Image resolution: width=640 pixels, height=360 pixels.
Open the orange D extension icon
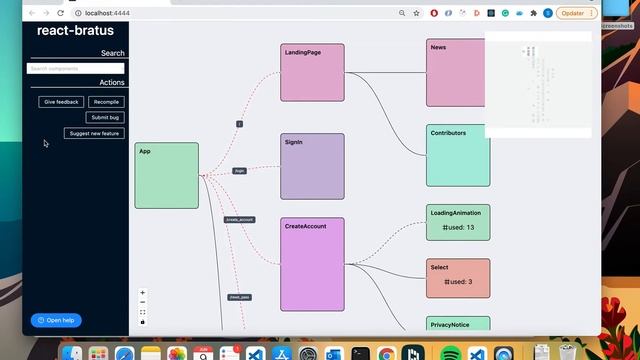[x=476, y=13]
